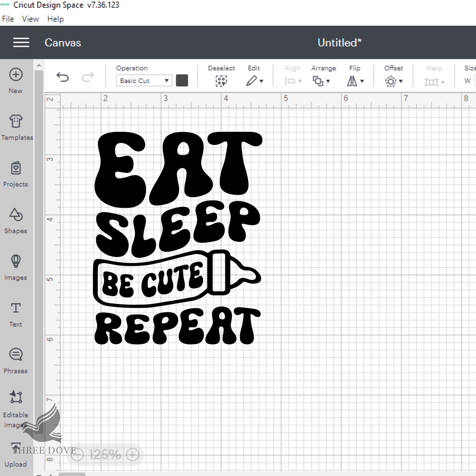
Task: Open the File menu
Action: [x=8, y=19]
